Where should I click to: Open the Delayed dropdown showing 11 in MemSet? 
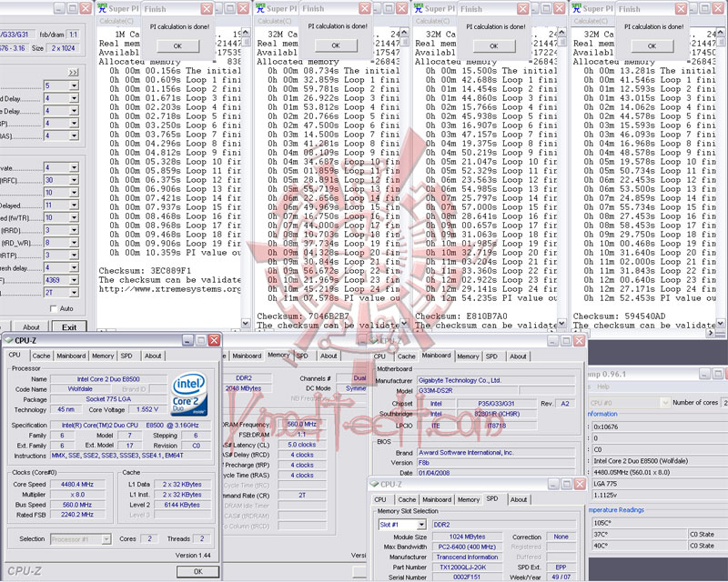click(74, 206)
